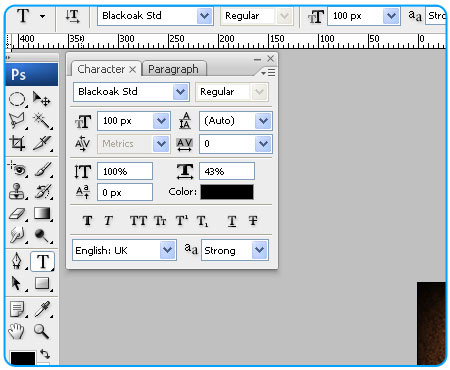Switch to the Paragraph tab
Screen dimensions: 450x370
point(173,69)
